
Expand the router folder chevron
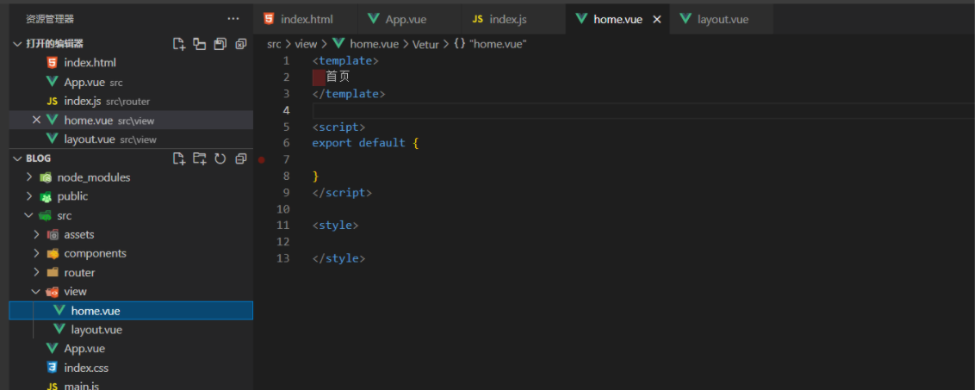point(36,273)
